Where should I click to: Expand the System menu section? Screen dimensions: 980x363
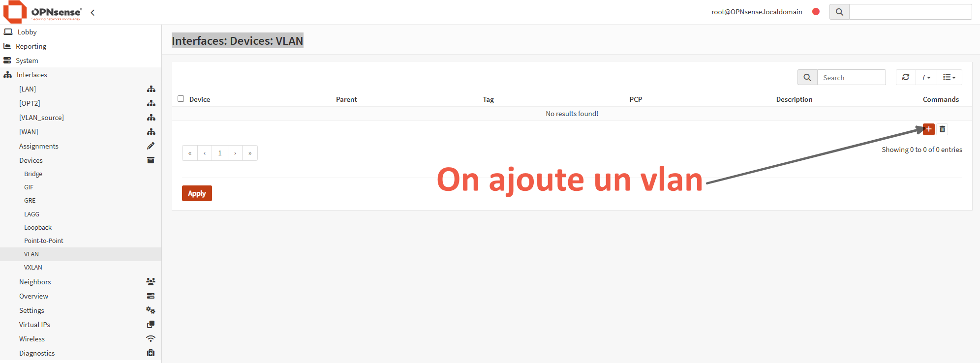[27, 60]
